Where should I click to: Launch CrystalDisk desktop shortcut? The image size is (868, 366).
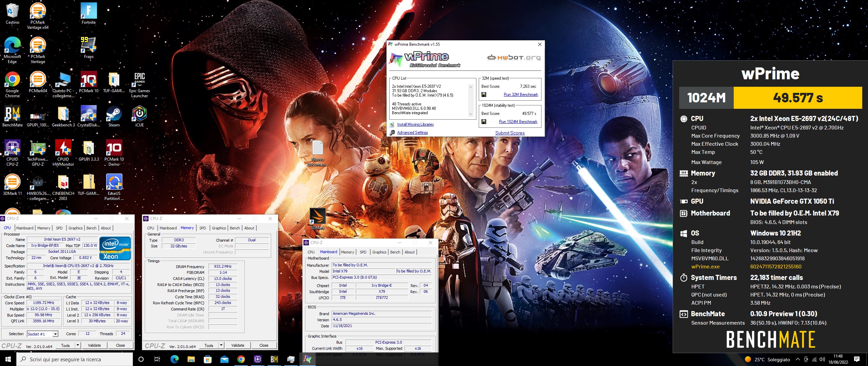coord(88,116)
